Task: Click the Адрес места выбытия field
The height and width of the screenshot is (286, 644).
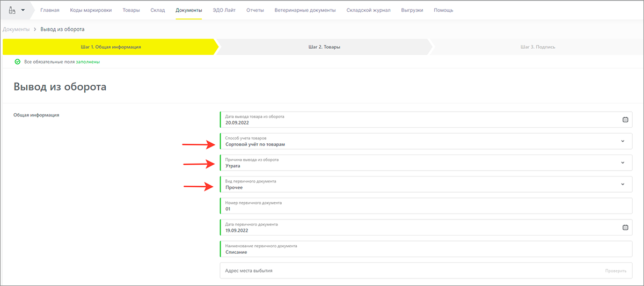Action: pyautogui.click(x=426, y=270)
